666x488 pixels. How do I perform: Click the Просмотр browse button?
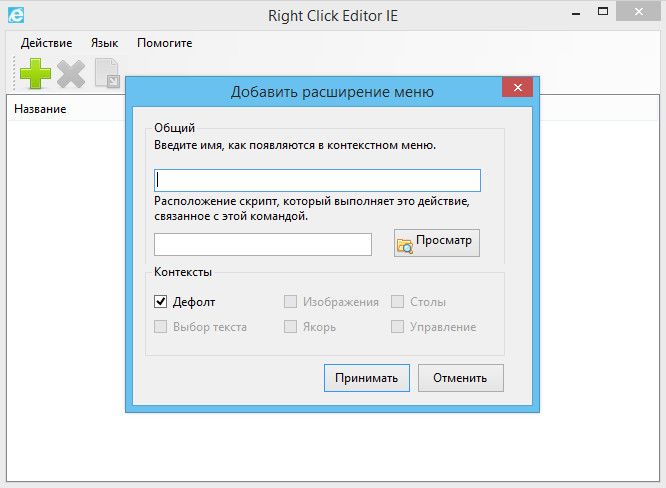[x=437, y=243]
